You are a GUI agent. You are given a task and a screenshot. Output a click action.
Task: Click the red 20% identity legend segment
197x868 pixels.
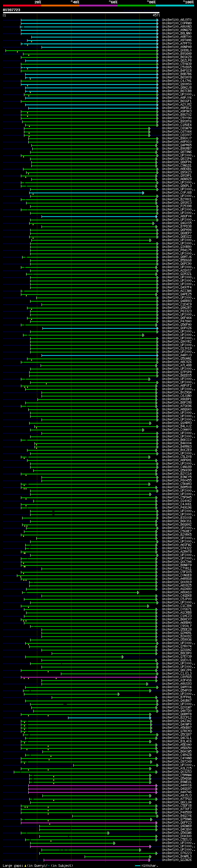tap(22, 6)
